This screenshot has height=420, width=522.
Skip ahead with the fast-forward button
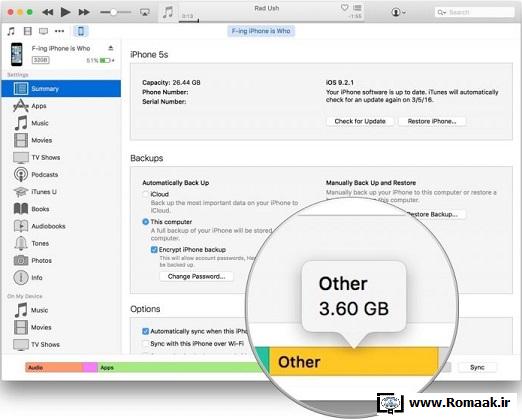pyautogui.click(x=84, y=12)
